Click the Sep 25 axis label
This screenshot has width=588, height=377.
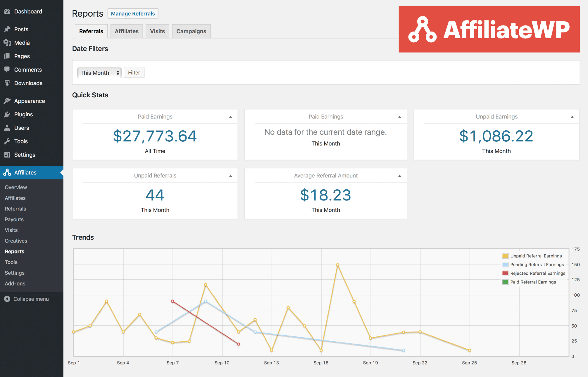pos(469,363)
